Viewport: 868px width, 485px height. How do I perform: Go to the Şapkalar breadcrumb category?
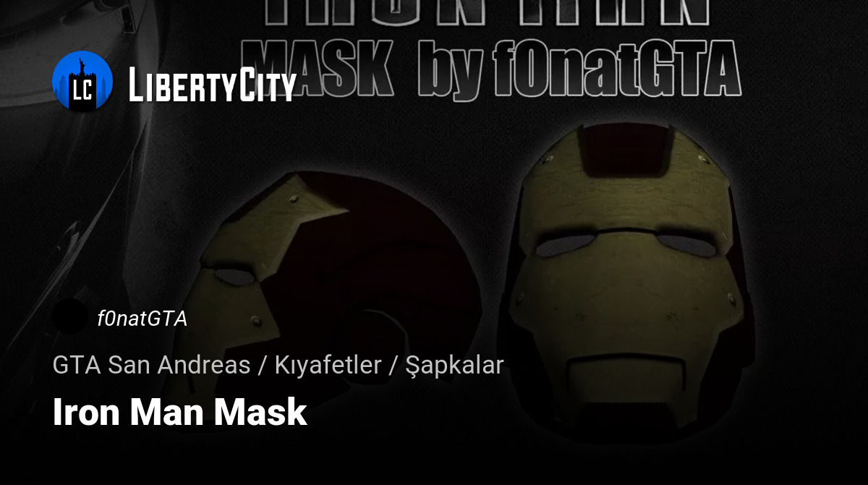click(x=455, y=366)
